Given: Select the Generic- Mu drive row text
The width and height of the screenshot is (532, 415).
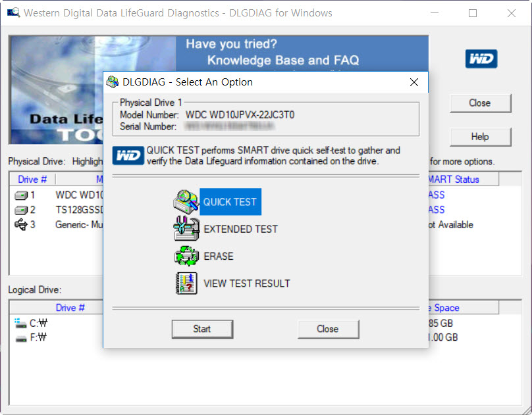Looking at the screenshot, I should click(x=79, y=225).
